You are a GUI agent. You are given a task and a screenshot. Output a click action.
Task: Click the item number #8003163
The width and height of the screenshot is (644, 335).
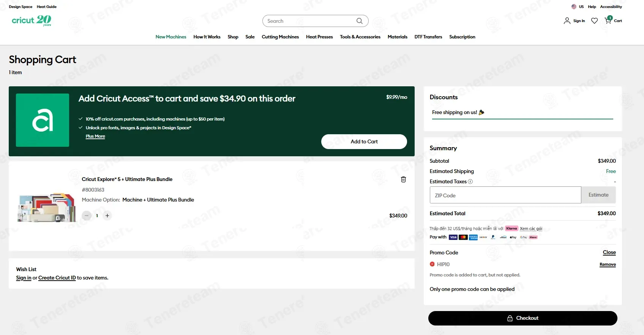click(93, 190)
